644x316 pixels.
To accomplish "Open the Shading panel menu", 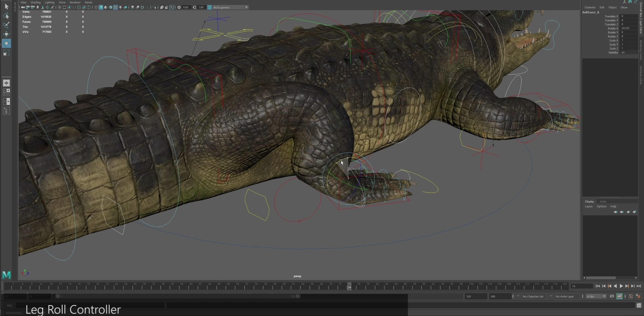I will [x=36, y=2].
